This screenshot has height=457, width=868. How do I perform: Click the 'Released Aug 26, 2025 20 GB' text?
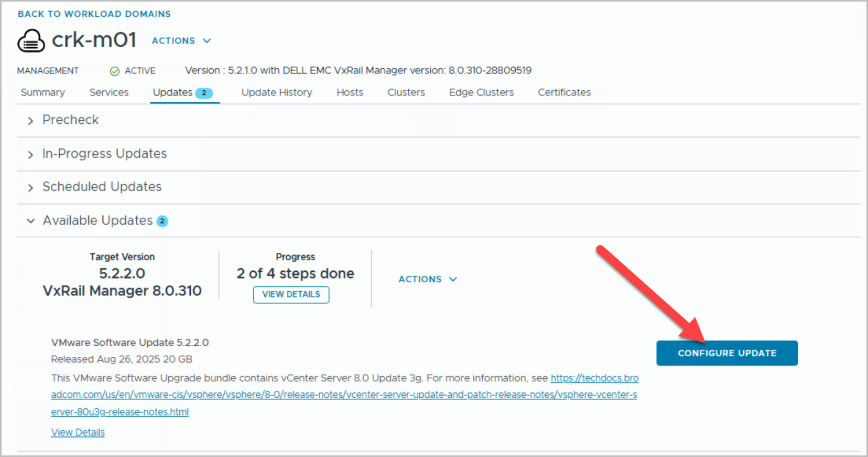(122, 359)
